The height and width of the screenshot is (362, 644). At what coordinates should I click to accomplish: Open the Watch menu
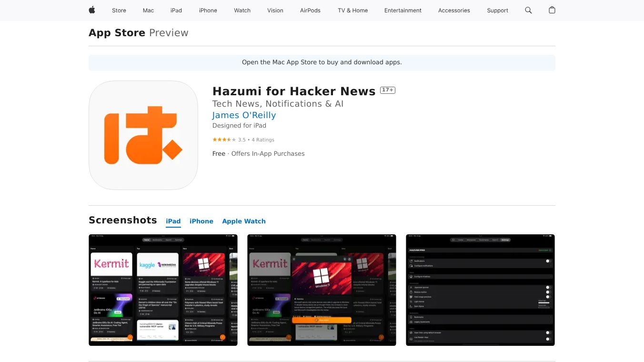click(242, 10)
